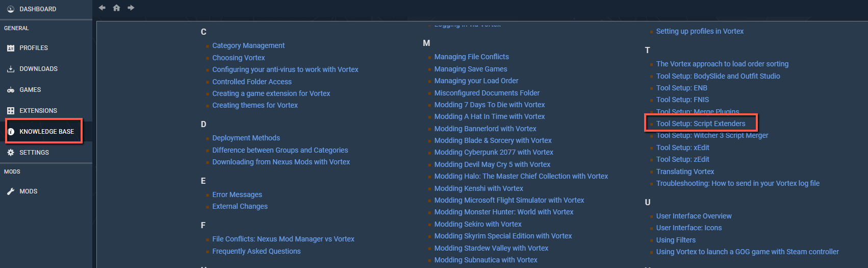The width and height of the screenshot is (868, 268).
Task: Open Tool Setup: ENB article
Action: [x=682, y=88]
